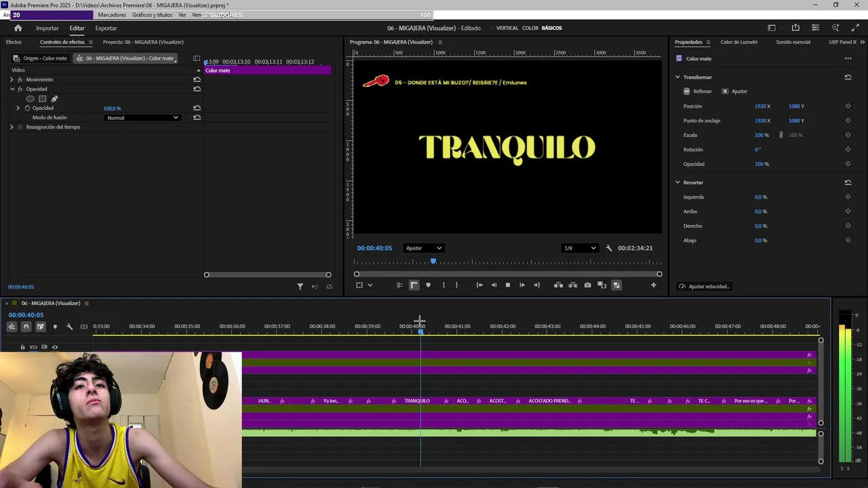
Task: Expand the Movimiento effect
Action: 12,79
